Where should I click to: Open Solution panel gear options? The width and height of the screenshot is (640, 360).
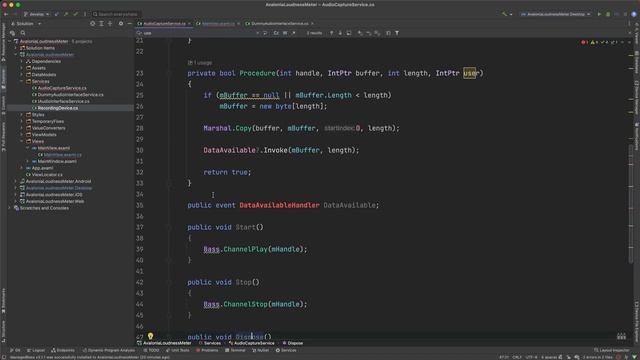point(121,24)
